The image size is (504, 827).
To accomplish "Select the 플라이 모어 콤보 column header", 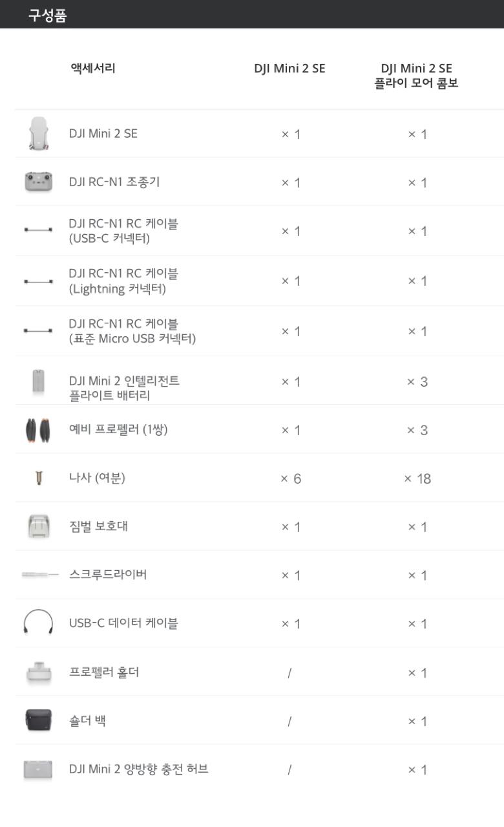I will [416, 76].
